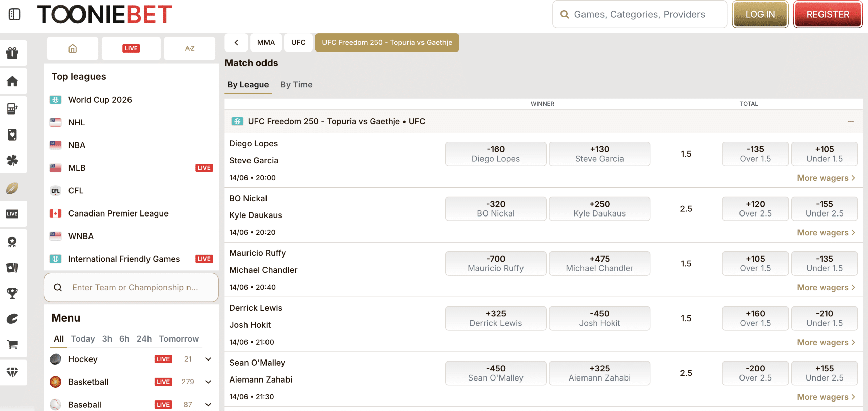Screen dimensions: 868x411
Task: Filter Menu by 24h
Action: tap(144, 339)
